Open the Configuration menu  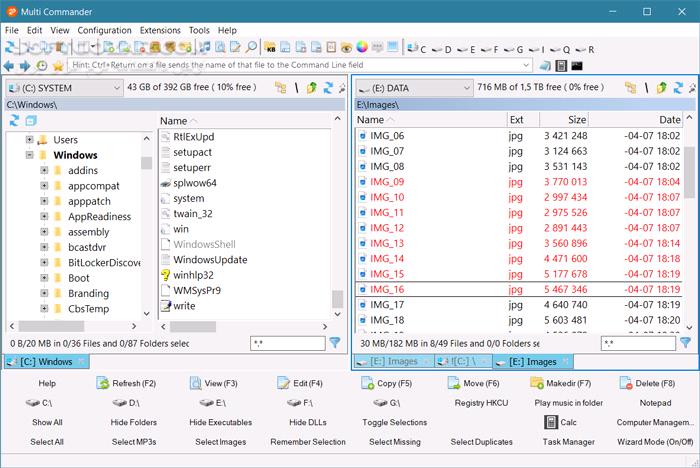(x=104, y=30)
